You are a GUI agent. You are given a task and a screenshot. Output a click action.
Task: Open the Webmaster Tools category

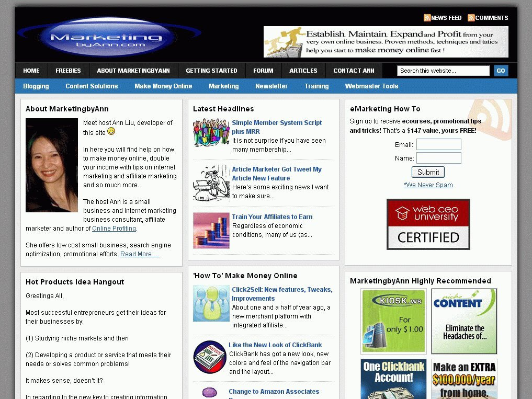371,86
